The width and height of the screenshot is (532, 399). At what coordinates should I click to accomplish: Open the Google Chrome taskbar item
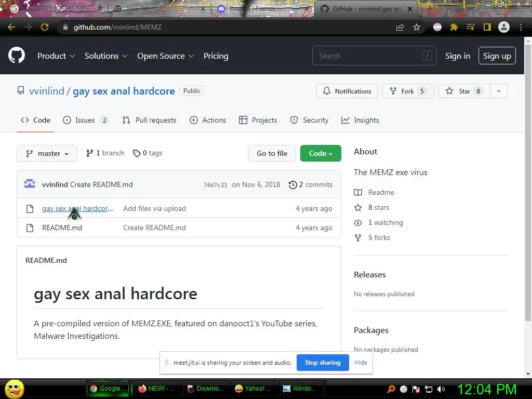click(x=108, y=389)
